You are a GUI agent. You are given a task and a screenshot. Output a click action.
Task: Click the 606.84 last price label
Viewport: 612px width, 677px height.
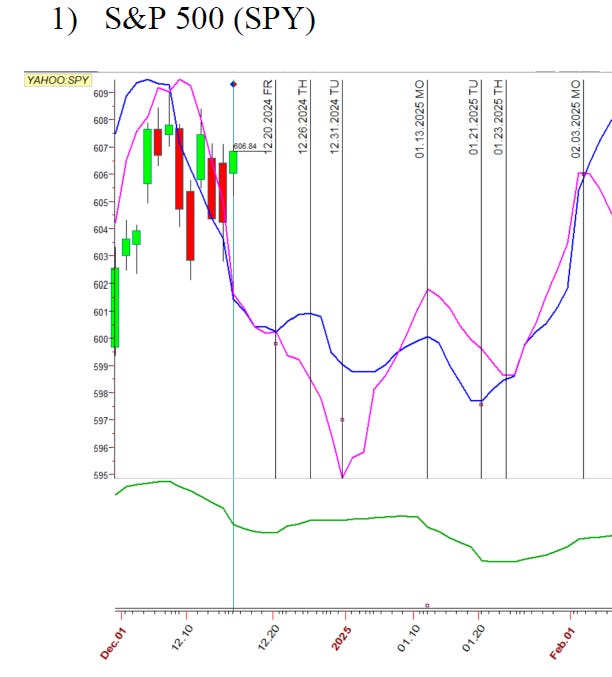point(245,146)
